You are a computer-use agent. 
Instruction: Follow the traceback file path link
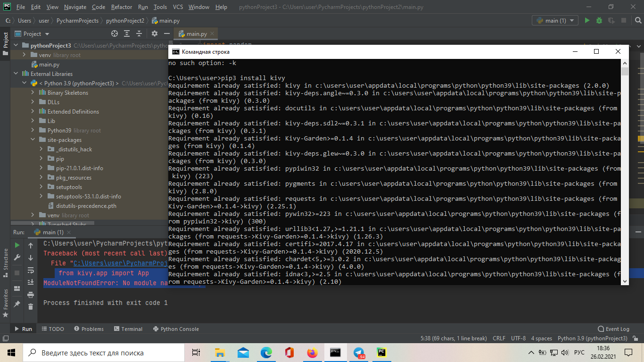(121, 263)
